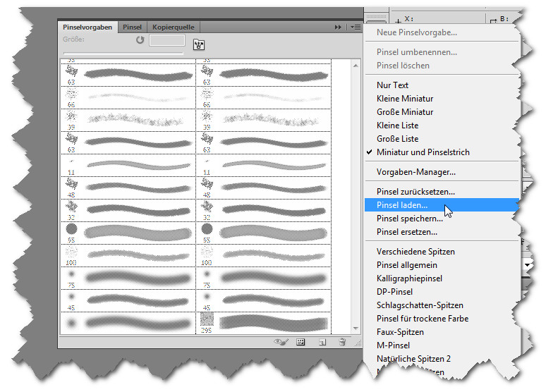Switch to the Pinsel tab

coord(132,27)
